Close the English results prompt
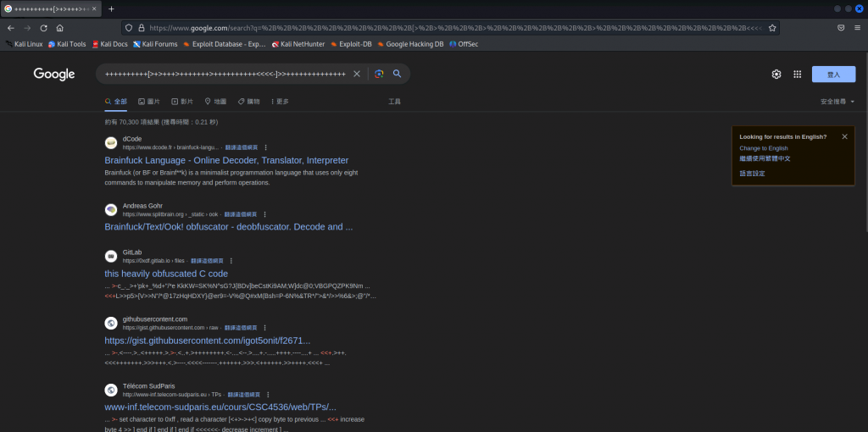Image resolution: width=868 pixels, height=432 pixels. point(844,136)
